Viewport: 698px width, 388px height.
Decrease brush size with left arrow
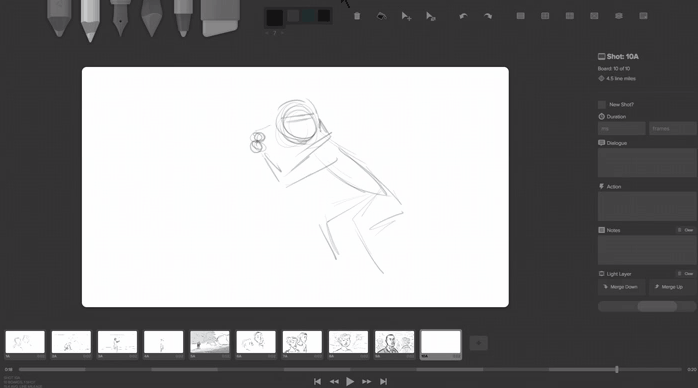(x=267, y=33)
